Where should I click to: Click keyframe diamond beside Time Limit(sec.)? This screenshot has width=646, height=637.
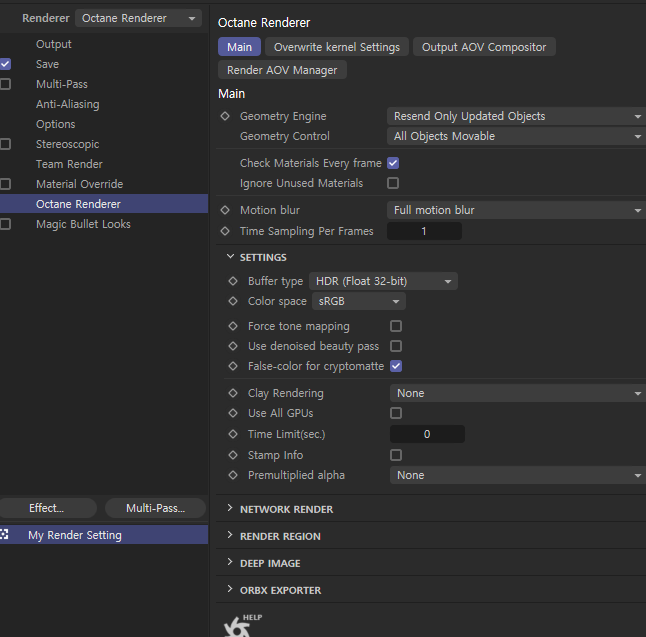pos(233,434)
